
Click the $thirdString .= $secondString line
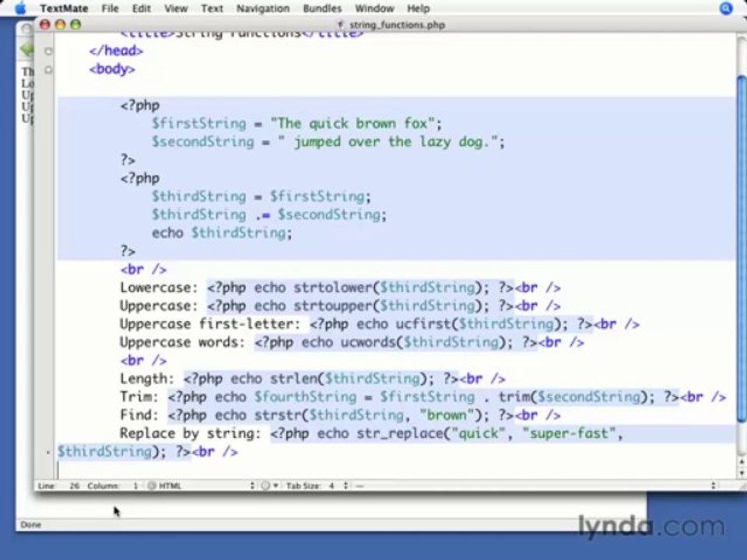(x=268, y=215)
